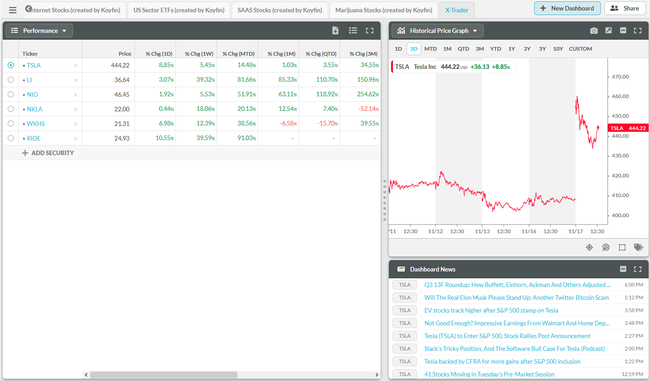
Task: Switch to US Sector ETFs dashboard tab
Action: point(179,10)
